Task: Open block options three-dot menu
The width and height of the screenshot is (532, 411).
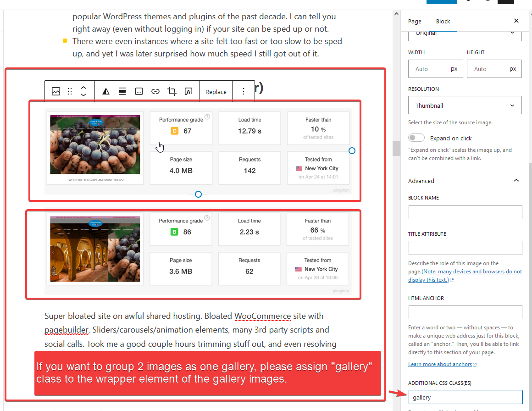Action: click(x=244, y=91)
